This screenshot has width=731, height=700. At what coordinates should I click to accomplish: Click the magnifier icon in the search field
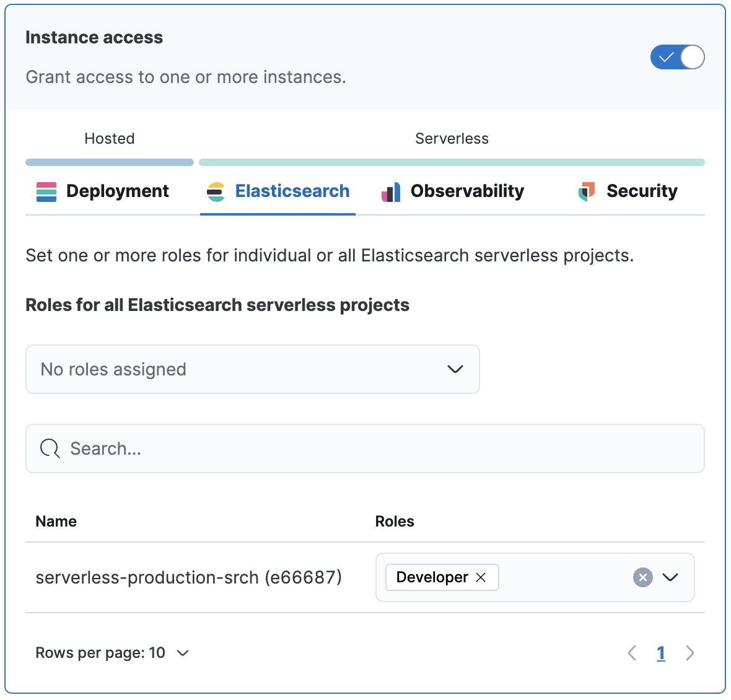click(50, 448)
